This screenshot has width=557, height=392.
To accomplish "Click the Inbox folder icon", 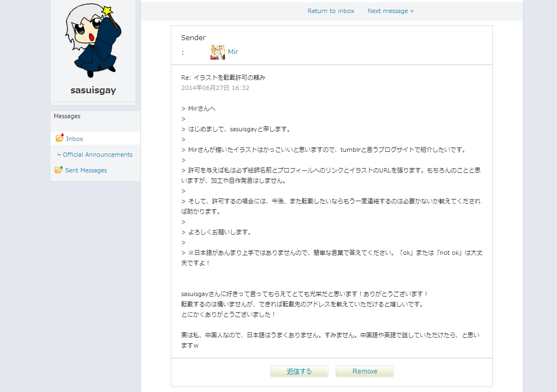I will point(60,138).
